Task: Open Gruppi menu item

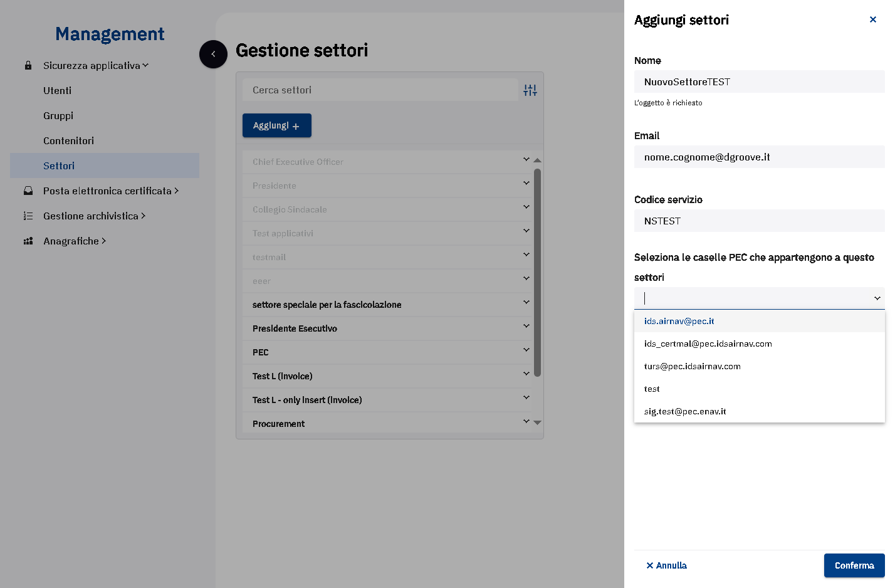Action: click(x=58, y=115)
